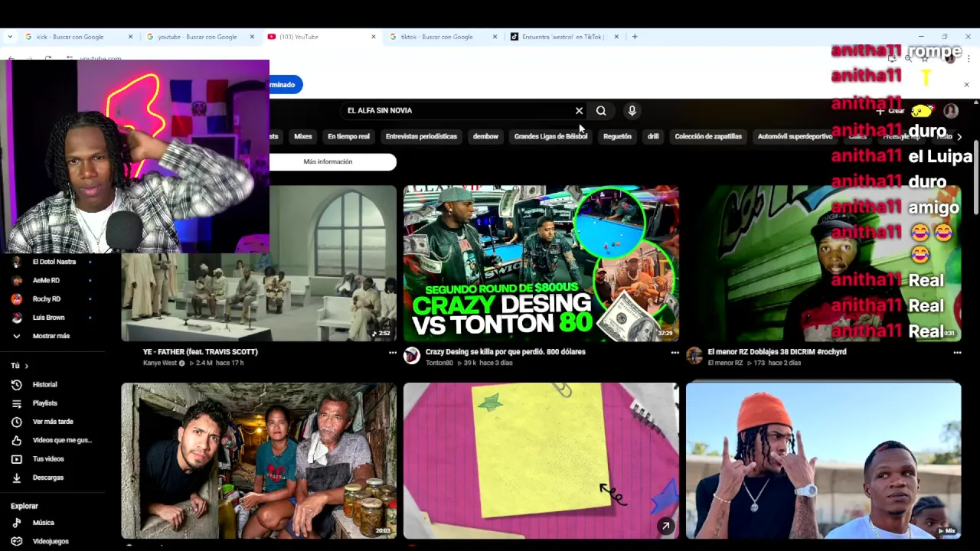Viewport: 980px width, 551px height.
Task: Play the yellow sticky note thumbnail
Action: coord(541,461)
